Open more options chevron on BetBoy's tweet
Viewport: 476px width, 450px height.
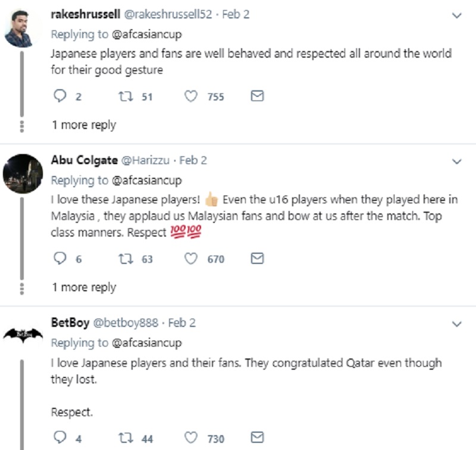tap(456, 324)
